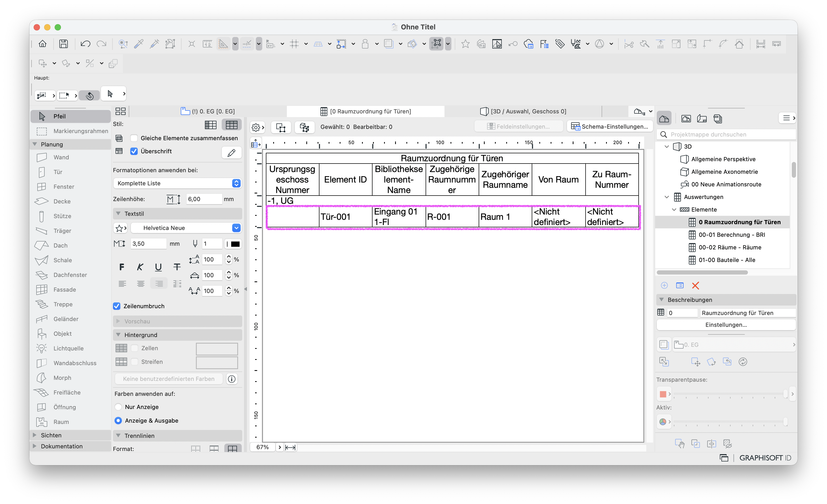This screenshot has width=827, height=504.
Task: Click the underline U text style icon
Action: pyautogui.click(x=158, y=267)
